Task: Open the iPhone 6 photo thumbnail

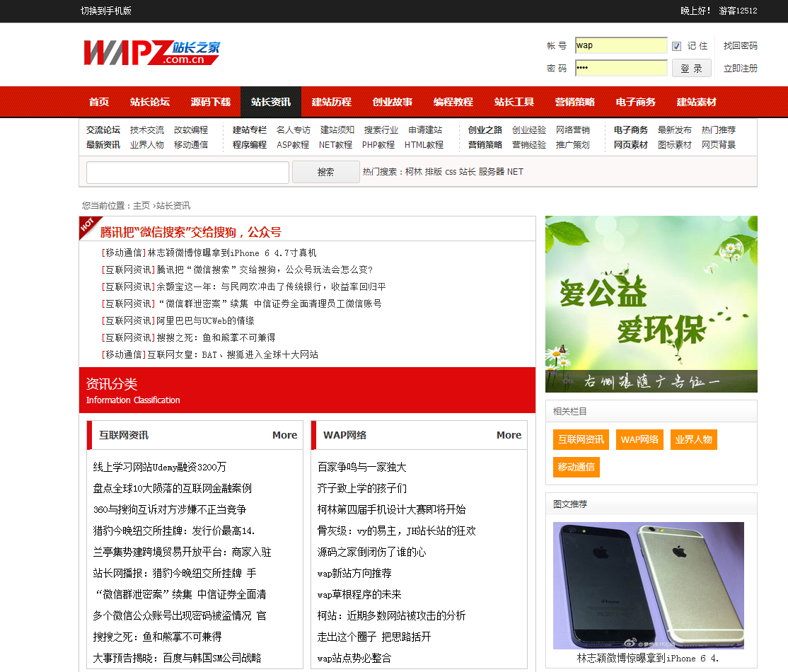Action: click(648, 585)
